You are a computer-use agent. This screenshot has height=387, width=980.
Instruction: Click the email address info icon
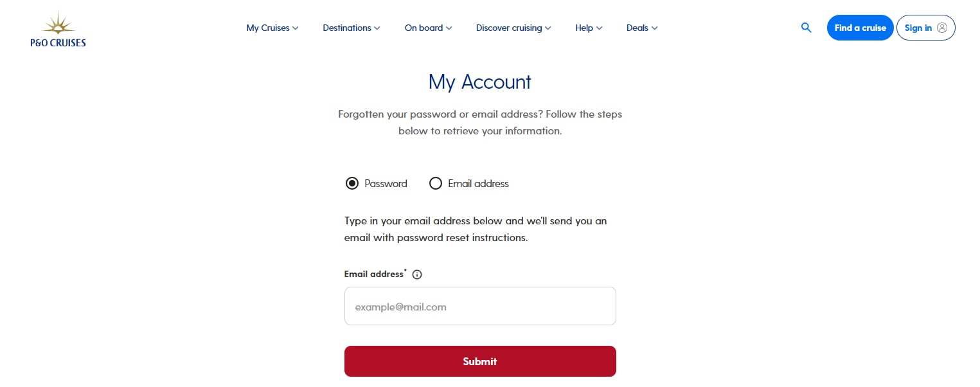tap(417, 274)
